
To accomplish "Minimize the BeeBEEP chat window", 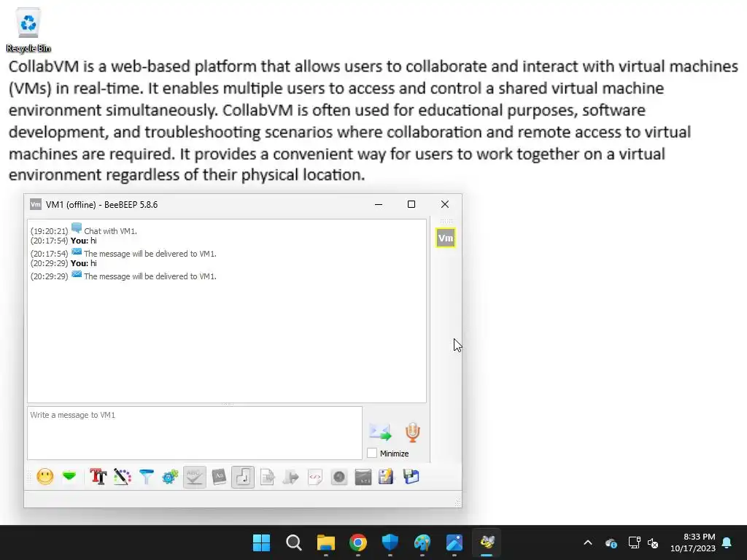I will coord(379,204).
